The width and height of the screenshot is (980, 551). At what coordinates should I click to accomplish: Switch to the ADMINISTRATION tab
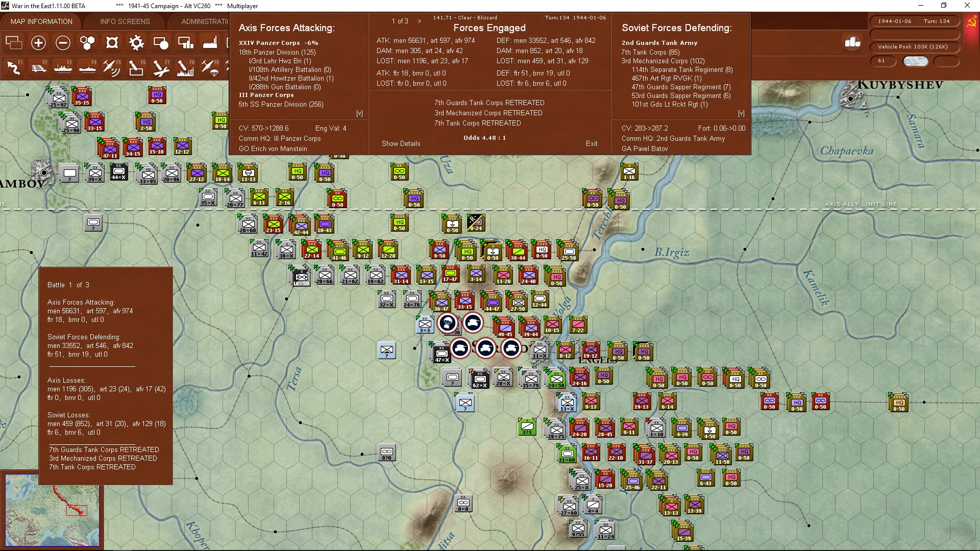pyautogui.click(x=205, y=21)
